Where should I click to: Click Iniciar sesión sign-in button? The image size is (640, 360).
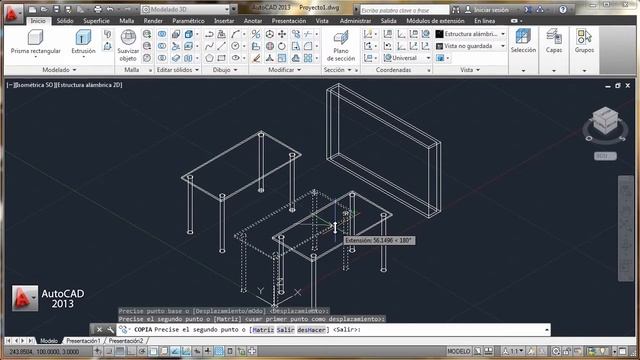tap(487, 9)
